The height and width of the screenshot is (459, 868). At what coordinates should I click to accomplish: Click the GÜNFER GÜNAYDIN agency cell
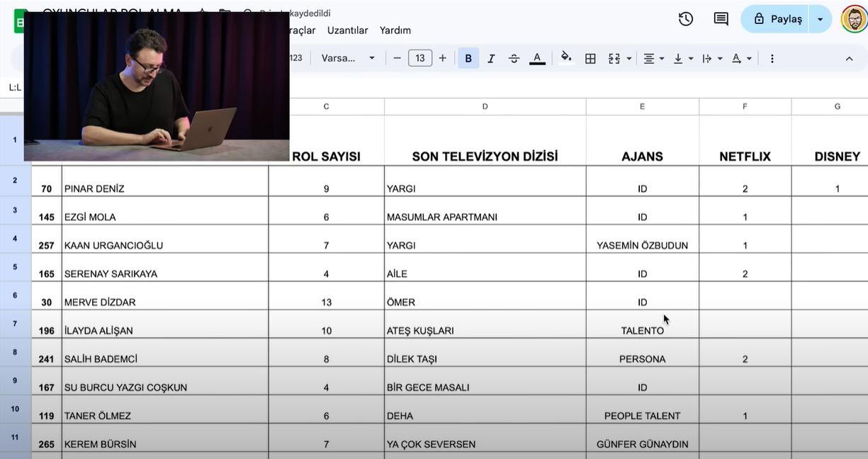[x=643, y=437]
